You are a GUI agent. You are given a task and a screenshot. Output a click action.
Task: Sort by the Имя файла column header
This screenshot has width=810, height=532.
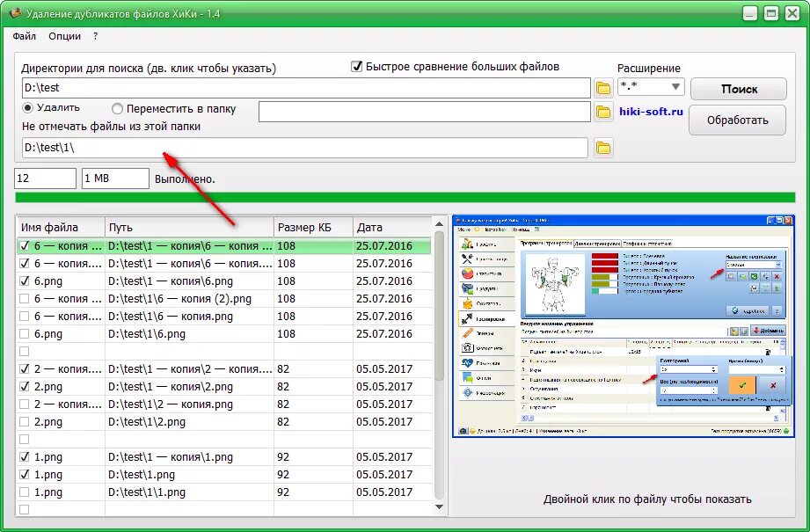[x=61, y=227]
